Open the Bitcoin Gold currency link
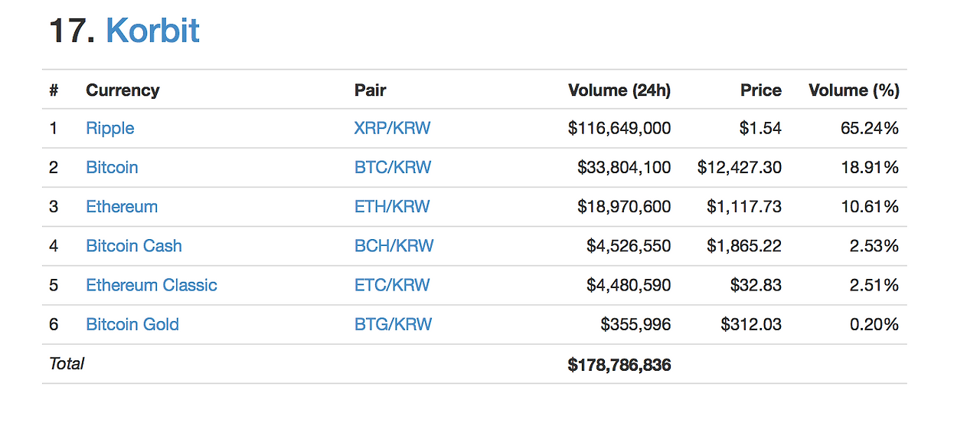 click(132, 324)
